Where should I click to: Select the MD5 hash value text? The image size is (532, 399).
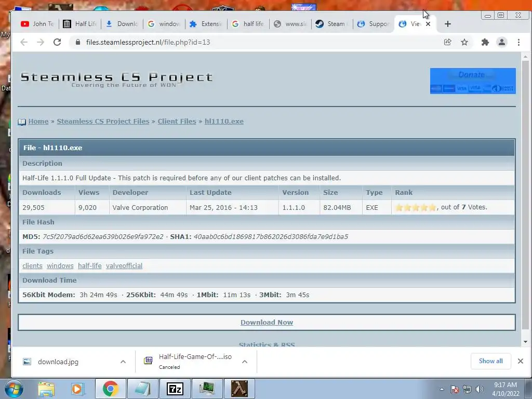click(x=103, y=236)
